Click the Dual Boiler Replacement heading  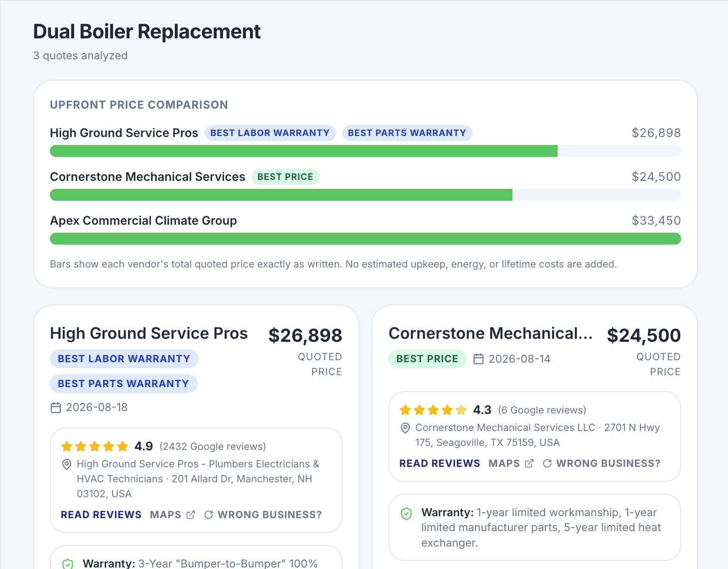[x=147, y=31]
